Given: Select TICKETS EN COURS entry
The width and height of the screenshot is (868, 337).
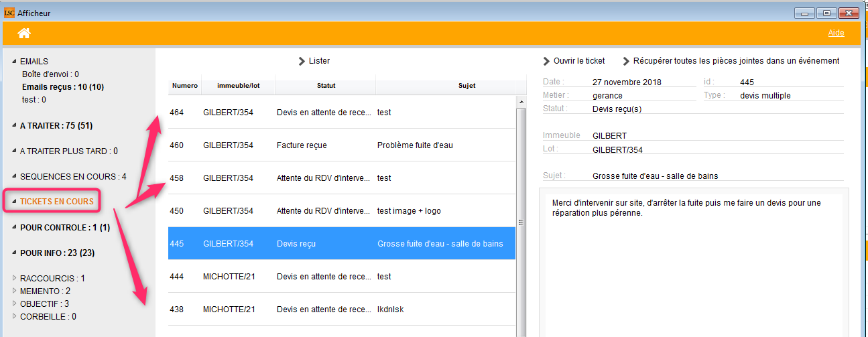Looking at the screenshot, I should pyautogui.click(x=57, y=202).
